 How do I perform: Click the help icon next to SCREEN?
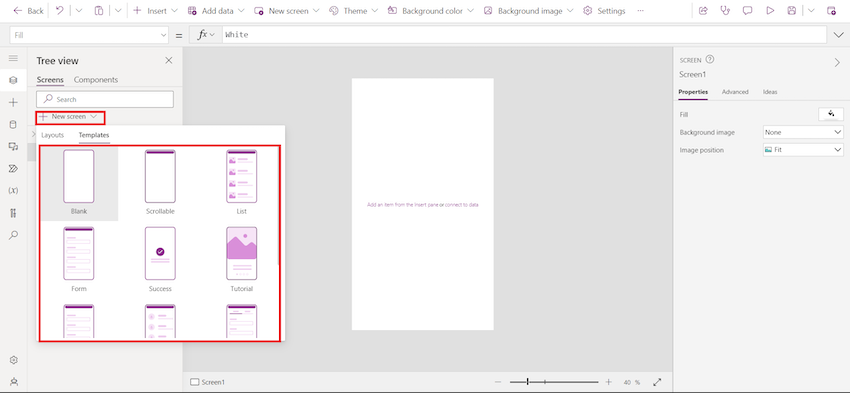coord(710,60)
